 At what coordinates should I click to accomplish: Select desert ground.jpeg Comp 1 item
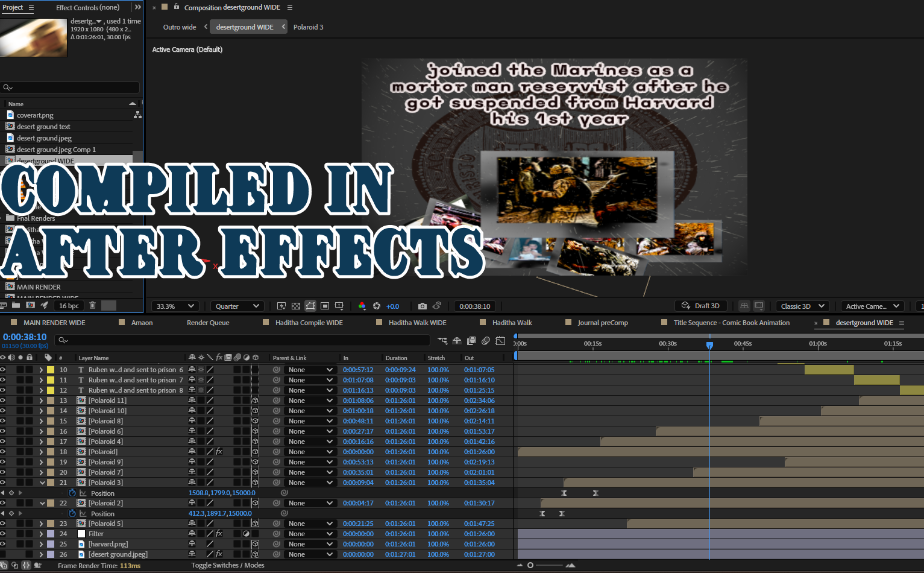[56, 150]
